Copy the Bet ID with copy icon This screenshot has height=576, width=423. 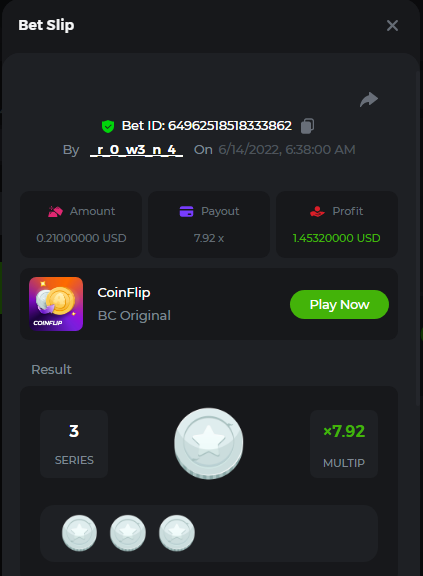[307, 126]
